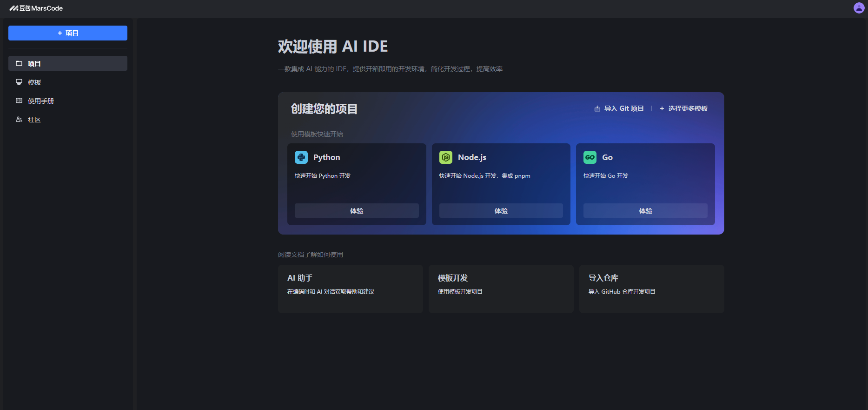
Task: Click the Go logo icon
Action: click(590, 157)
